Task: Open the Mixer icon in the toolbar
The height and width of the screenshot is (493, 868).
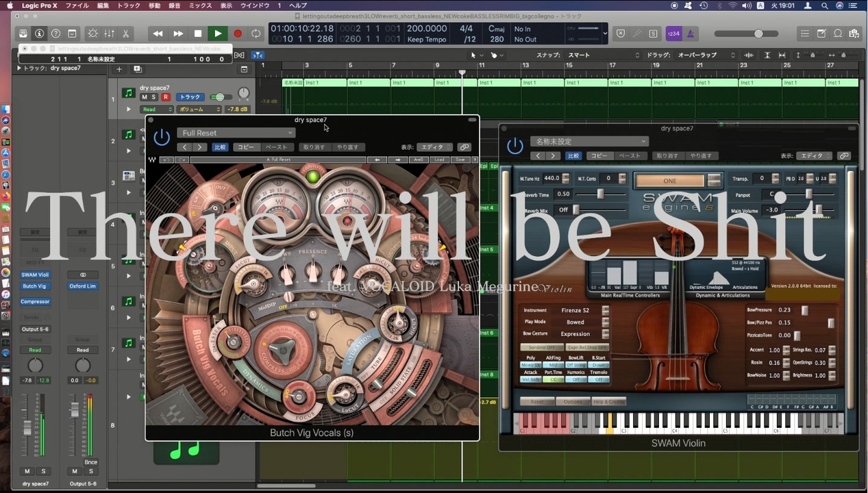Action: pos(110,34)
